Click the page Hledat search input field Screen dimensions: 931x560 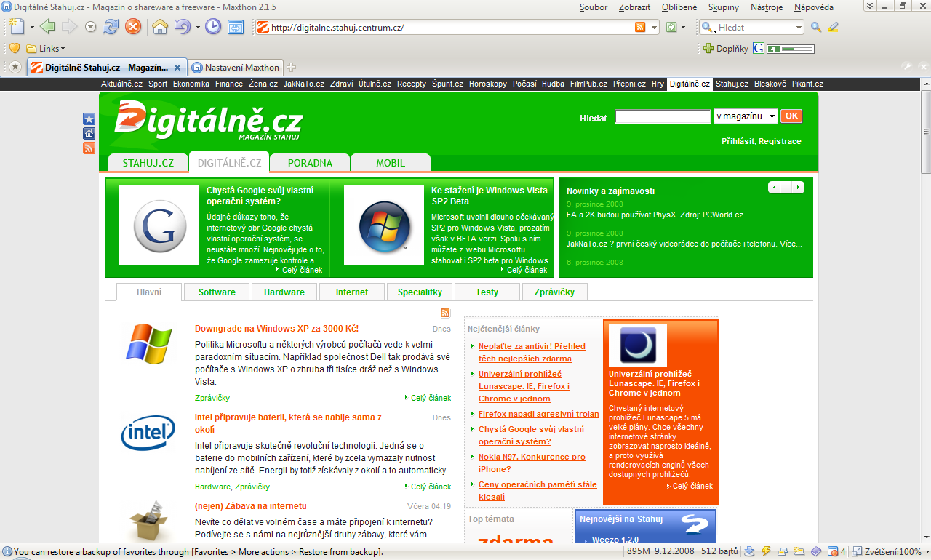(663, 116)
